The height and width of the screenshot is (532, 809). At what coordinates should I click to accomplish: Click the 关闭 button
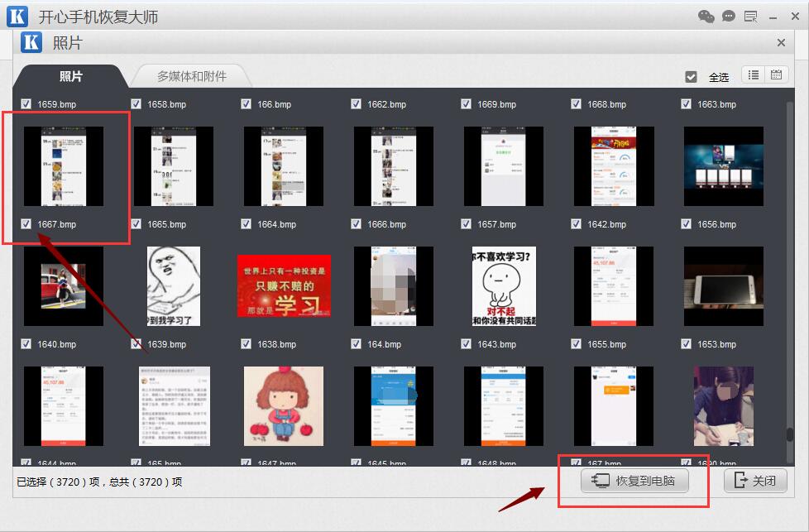pyautogui.click(x=755, y=481)
